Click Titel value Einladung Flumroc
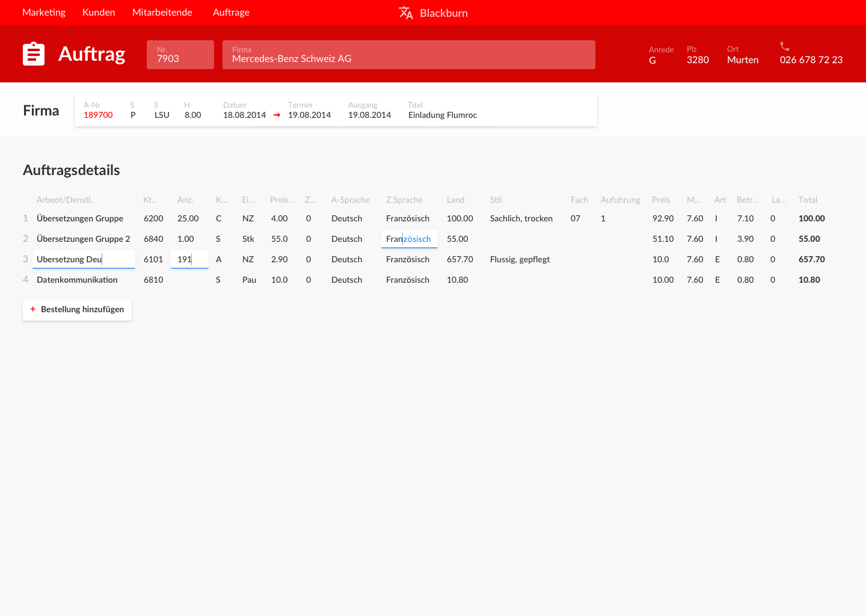The width and height of the screenshot is (866, 616). [x=443, y=115]
